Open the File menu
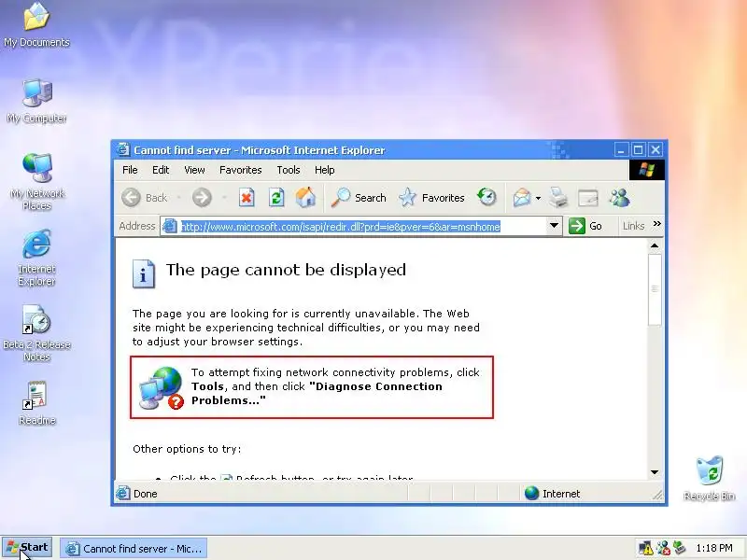 pyautogui.click(x=130, y=170)
